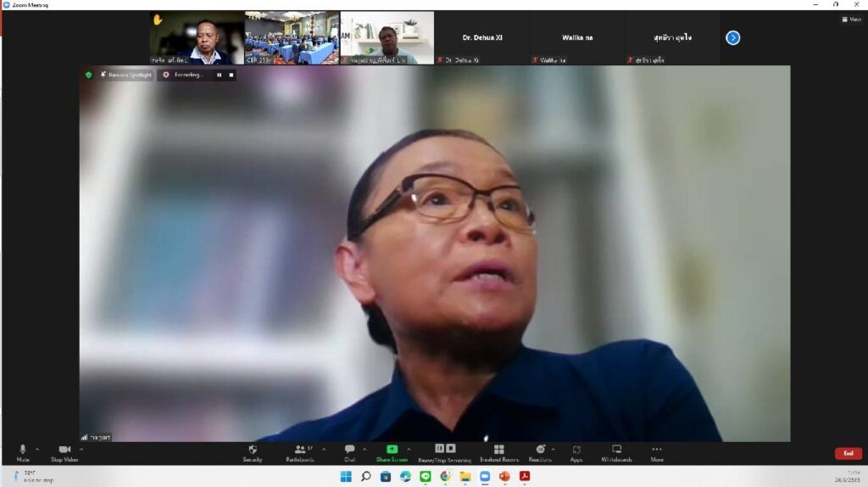Open Whiteboards
The height and width of the screenshot is (487, 868).
click(616, 451)
